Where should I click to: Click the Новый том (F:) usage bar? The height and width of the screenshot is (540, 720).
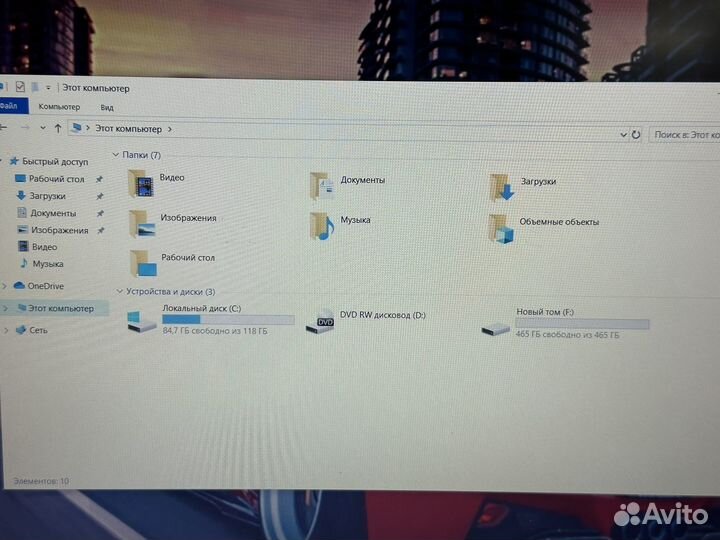[582, 324]
